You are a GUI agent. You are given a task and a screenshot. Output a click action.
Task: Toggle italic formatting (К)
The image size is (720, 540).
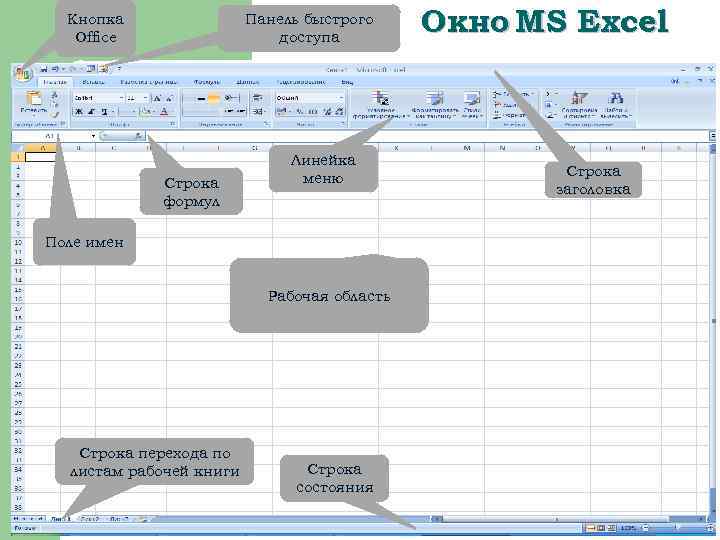pos(91,111)
